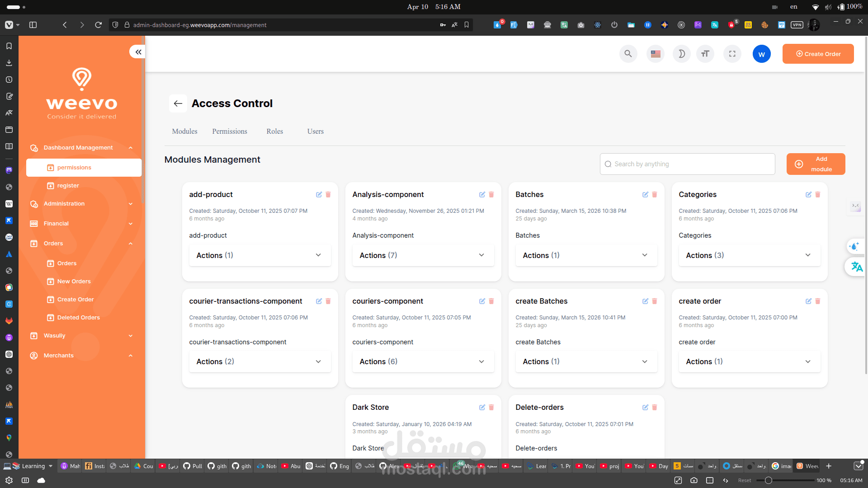This screenshot has height=488, width=868.
Task: Expand Actions (3) dropdown on Categories
Action: coord(749,255)
